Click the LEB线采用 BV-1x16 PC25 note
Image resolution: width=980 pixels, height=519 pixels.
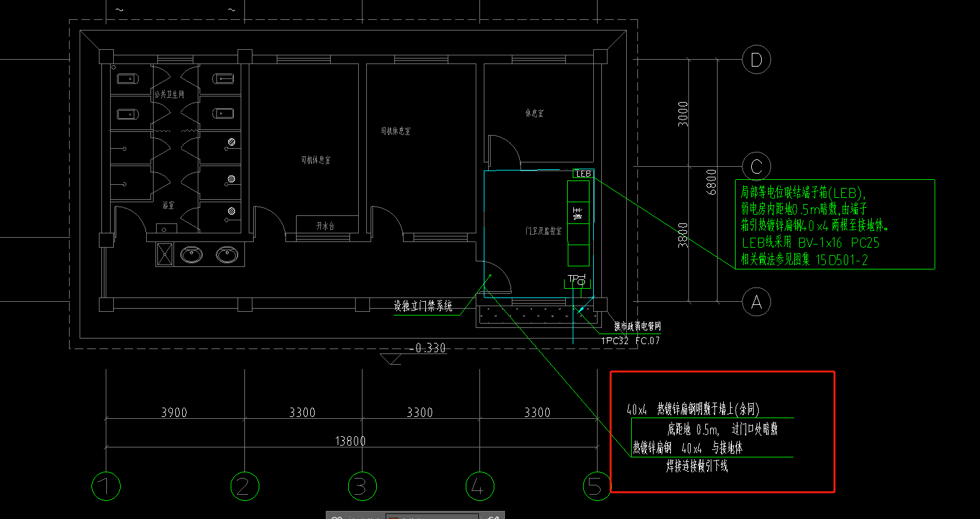(x=810, y=243)
